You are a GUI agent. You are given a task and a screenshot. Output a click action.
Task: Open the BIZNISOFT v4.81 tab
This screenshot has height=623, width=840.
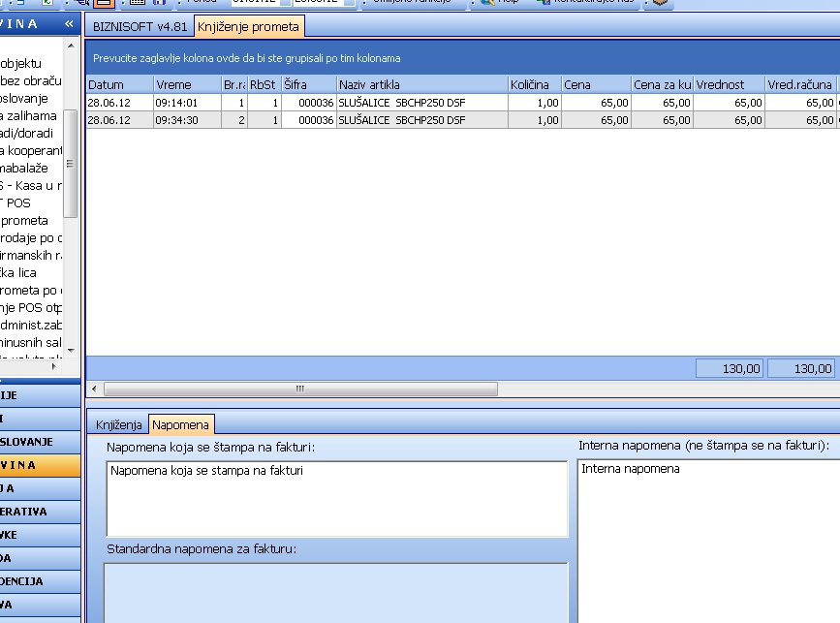(x=140, y=26)
